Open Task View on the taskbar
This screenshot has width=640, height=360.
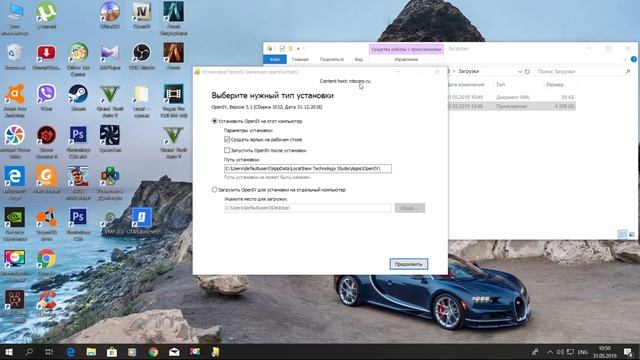pos(49,352)
